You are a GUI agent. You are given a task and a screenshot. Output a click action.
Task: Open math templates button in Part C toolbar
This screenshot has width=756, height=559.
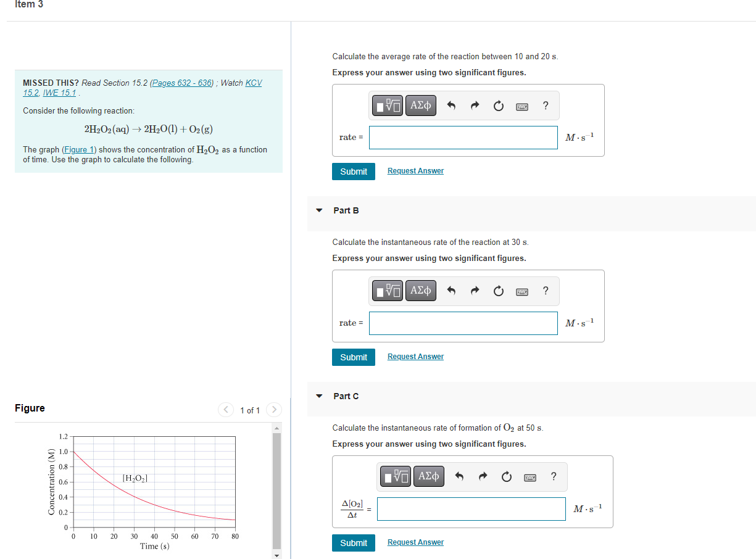tap(396, 476)
